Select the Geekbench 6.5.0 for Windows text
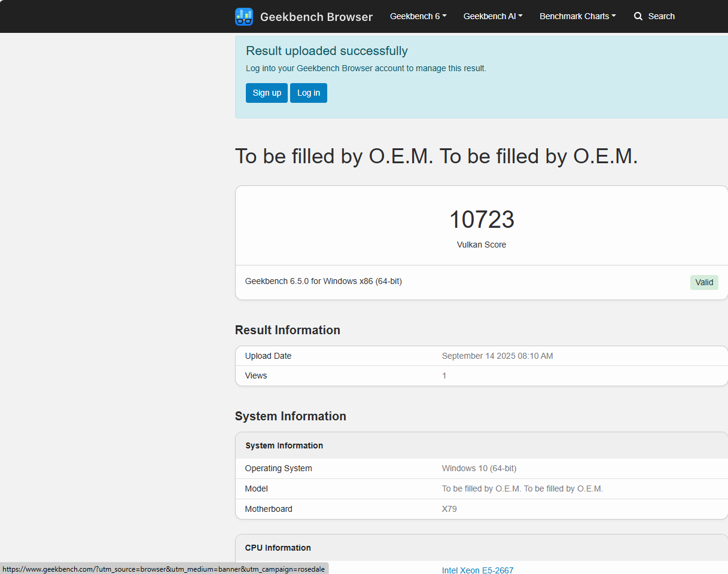Viewport: 728px width, 574px height. point(324,281)
